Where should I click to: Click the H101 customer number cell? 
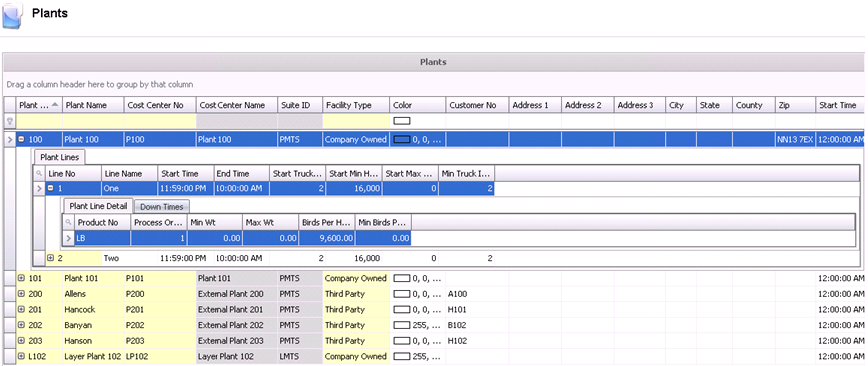(x=477, y=309)
